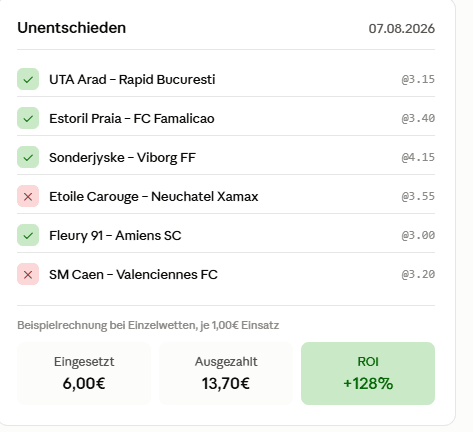Click green checkmark beside Fleury 91
Viewport: 473px width, 432px height.
(x=28, y=235)
